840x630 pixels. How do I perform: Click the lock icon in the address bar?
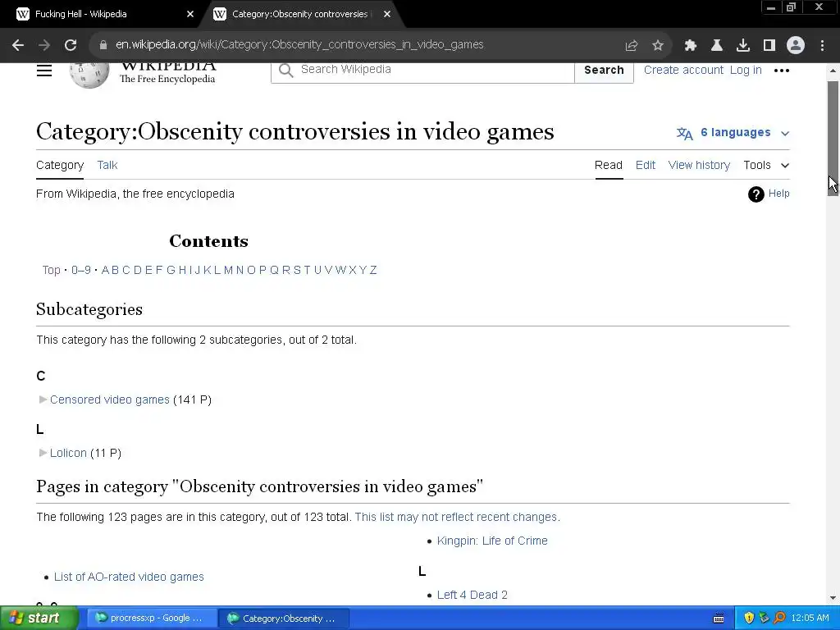coord(103,45)
